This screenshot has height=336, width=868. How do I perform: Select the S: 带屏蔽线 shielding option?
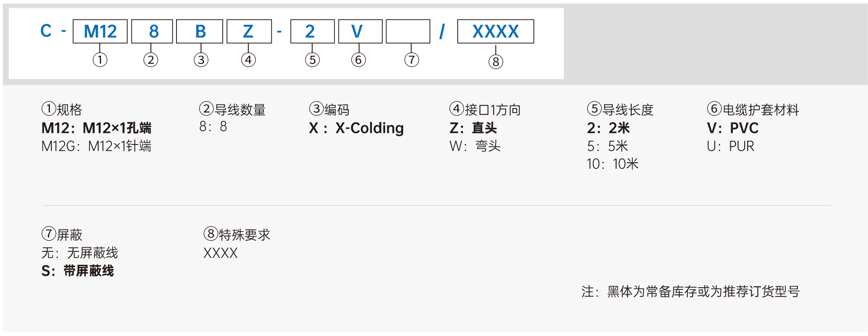tap(78, 271)
